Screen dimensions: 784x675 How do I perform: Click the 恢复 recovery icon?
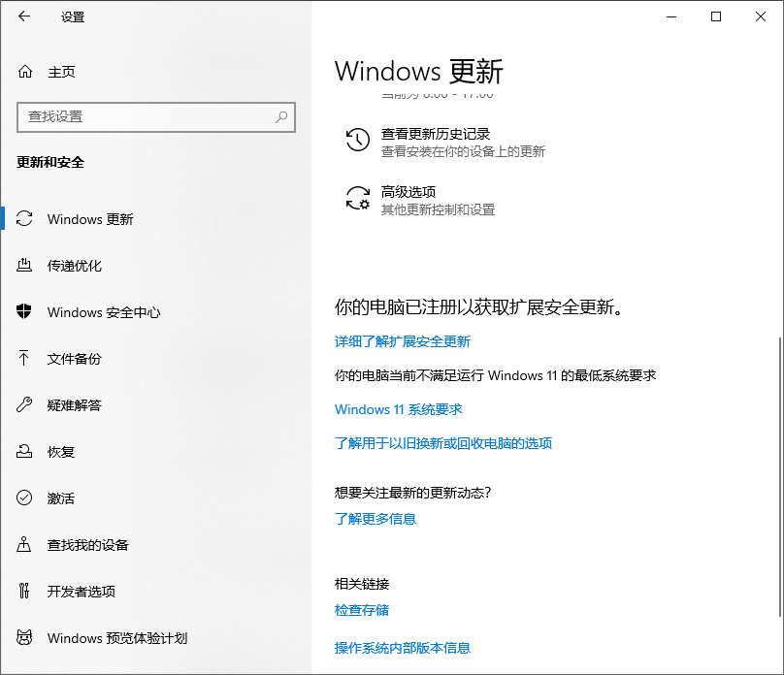tap(24, 451)
